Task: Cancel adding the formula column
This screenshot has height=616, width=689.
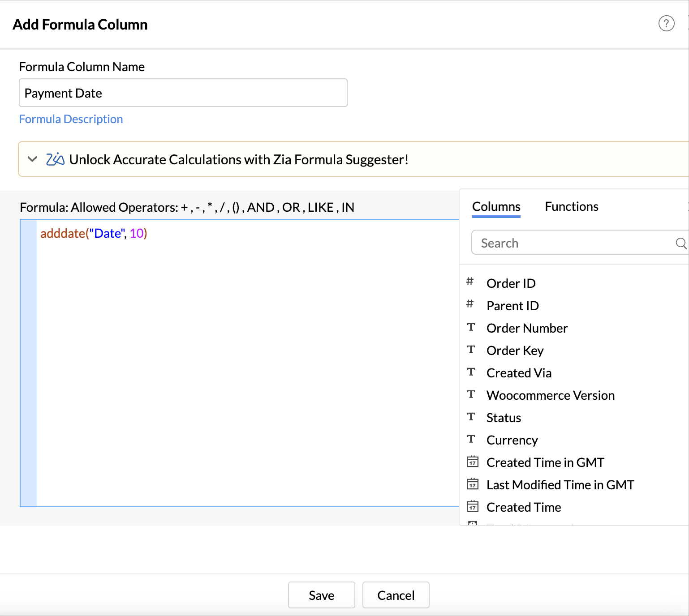Action: pos(396,595)
